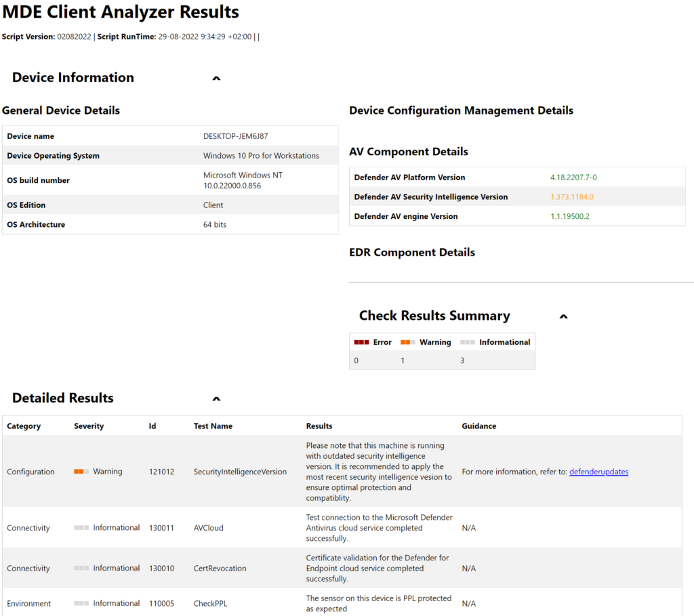The height and width of the screenshot is (616, 694).
Task: Click Device Configuration Management Details heading
Action: 461,110
